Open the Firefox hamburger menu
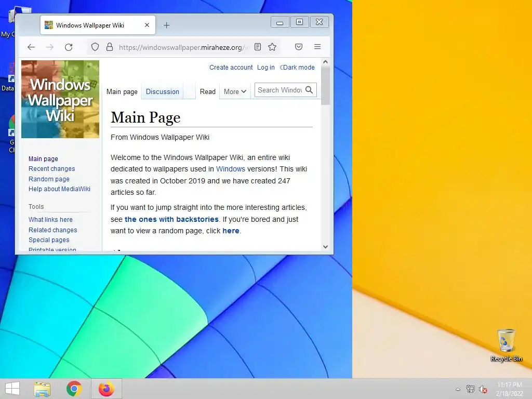Viewport: 532px width, 399px height. pos(317,47)
